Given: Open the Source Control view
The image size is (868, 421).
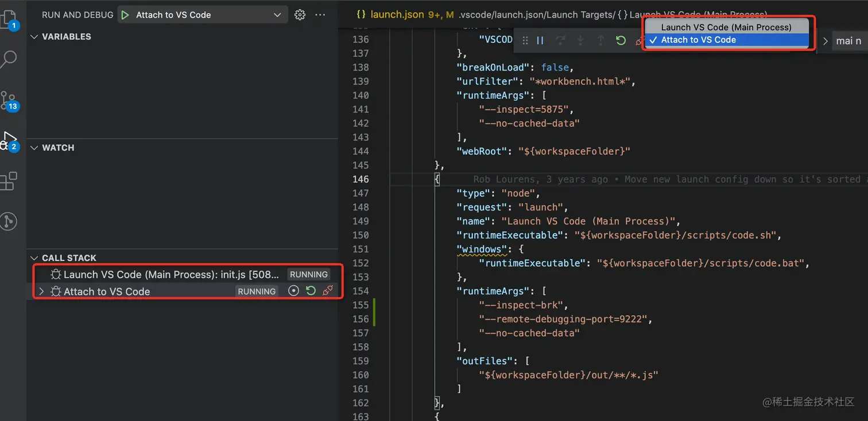Looking at the screenshot, I should [9, 100].
